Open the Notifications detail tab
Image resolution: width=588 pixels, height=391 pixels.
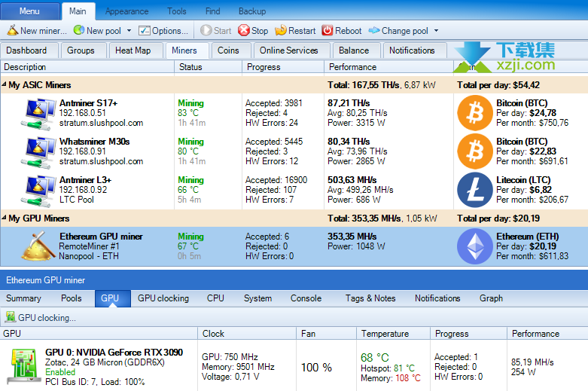437,298
